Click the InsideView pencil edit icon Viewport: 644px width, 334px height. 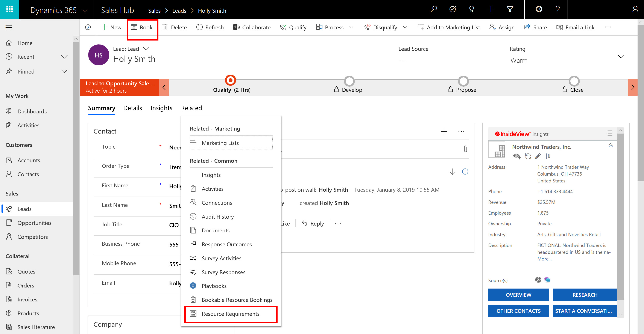tap(538, 156)
